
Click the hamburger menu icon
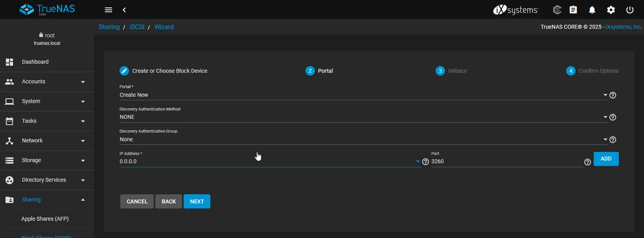click(109, 10)
